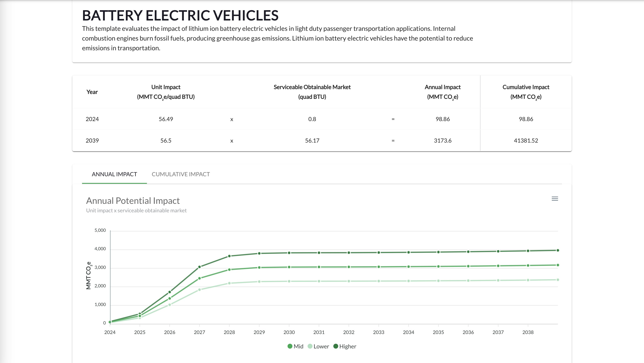Screen dimensions: 644x363
Task: Click the Mid series 2035 data point
Action: [x=438, y=266]
